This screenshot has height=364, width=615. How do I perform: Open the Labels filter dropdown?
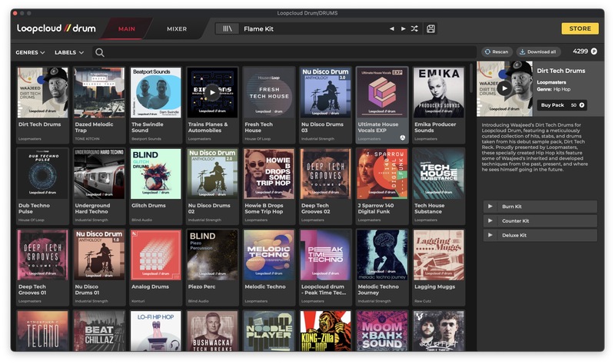tap(69, 52)
